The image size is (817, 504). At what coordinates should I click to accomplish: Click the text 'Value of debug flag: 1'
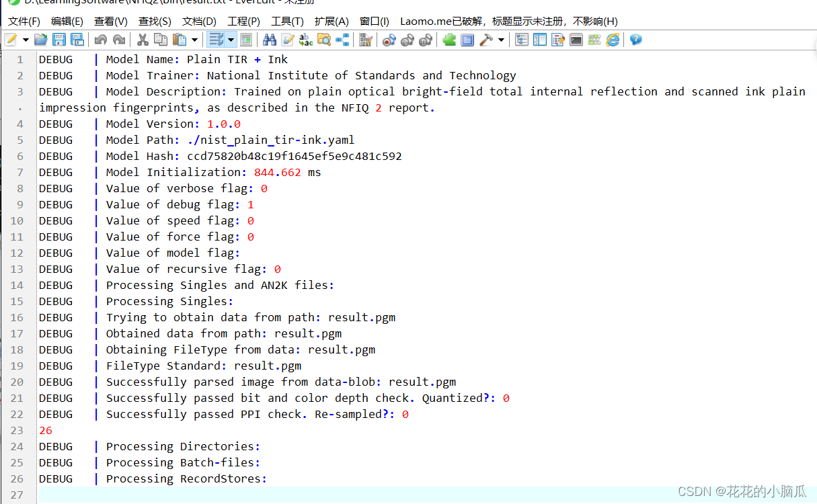[180, 204]
